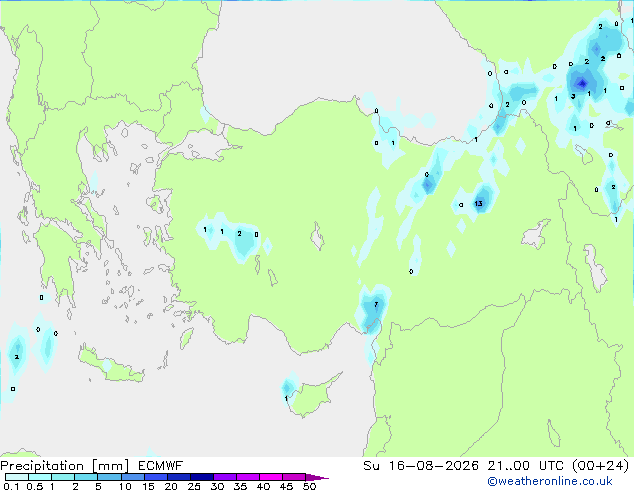Screen dimensions: 634x490
Task: Click the 10 mm legend color swatch
Action: pyautogui.click(x=132, y=477)
